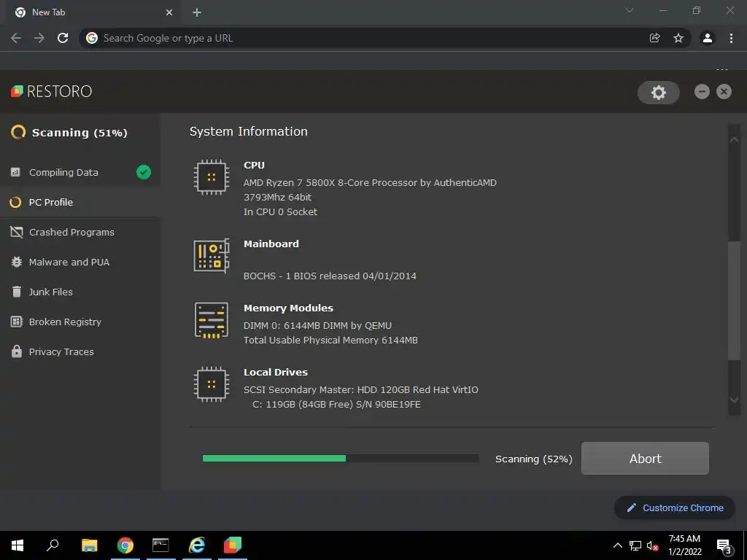Select Junk Files in sidebar
Screen dimensions: 747x560
pos(80,292)
